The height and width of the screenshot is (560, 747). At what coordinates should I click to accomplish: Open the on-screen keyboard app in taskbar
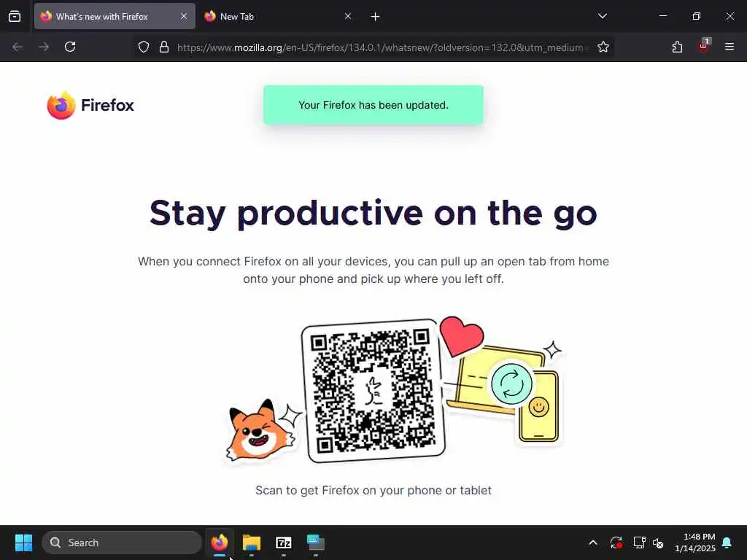tap(315, 542)
